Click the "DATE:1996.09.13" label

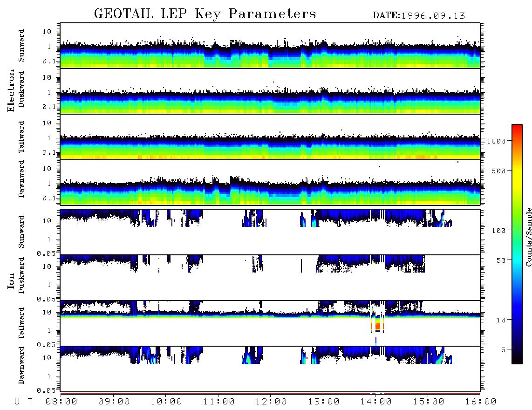(419, 16)
